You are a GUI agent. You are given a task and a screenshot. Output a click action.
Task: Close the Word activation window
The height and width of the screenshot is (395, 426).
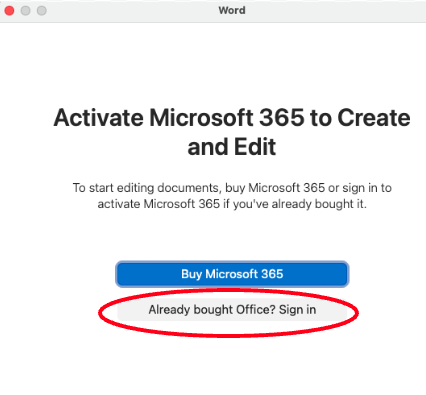pyautogui.click(x=9, y=11)
